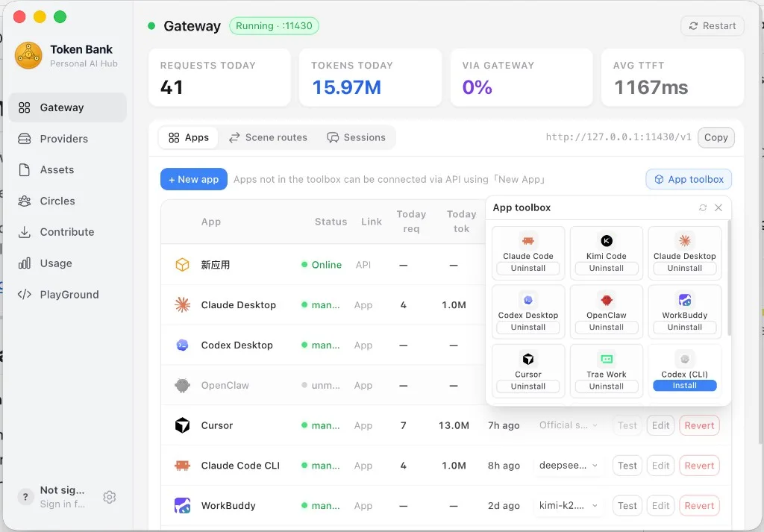The image size is (764, 532).
Task: Click WorkBuddy icon in app table
Action: [x=182, y=505]
